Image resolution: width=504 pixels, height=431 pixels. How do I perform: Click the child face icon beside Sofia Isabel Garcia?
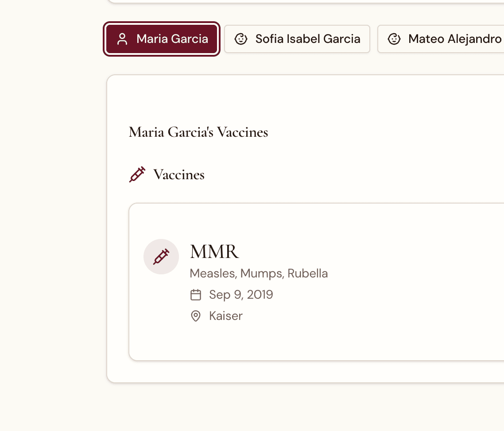point(240,39)
